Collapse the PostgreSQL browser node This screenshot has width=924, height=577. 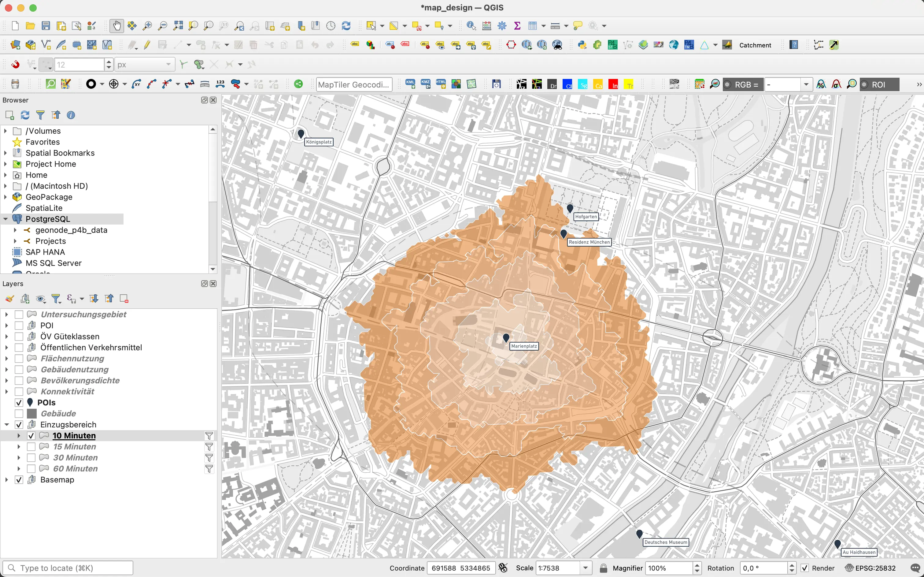pos(6,219)
